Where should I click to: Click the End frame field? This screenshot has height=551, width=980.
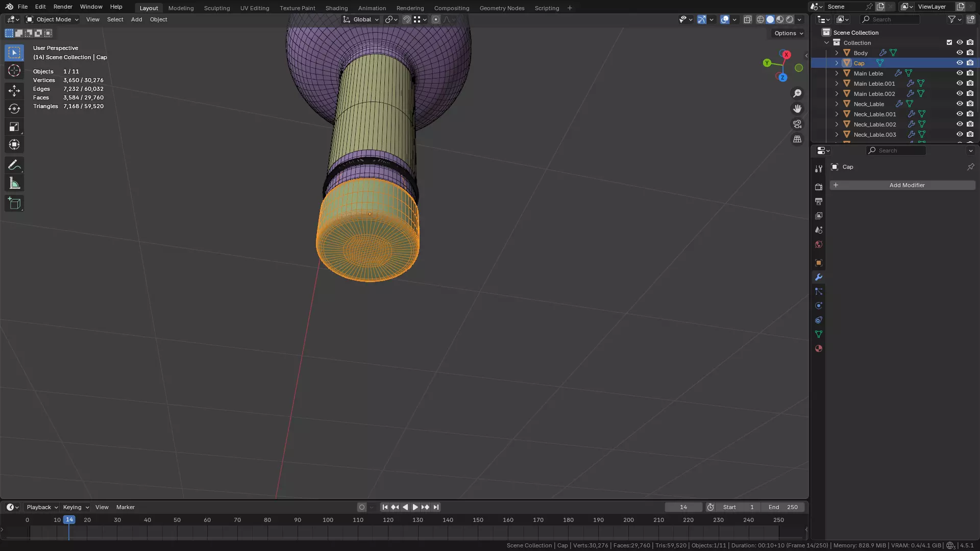[x=783, y=507]
